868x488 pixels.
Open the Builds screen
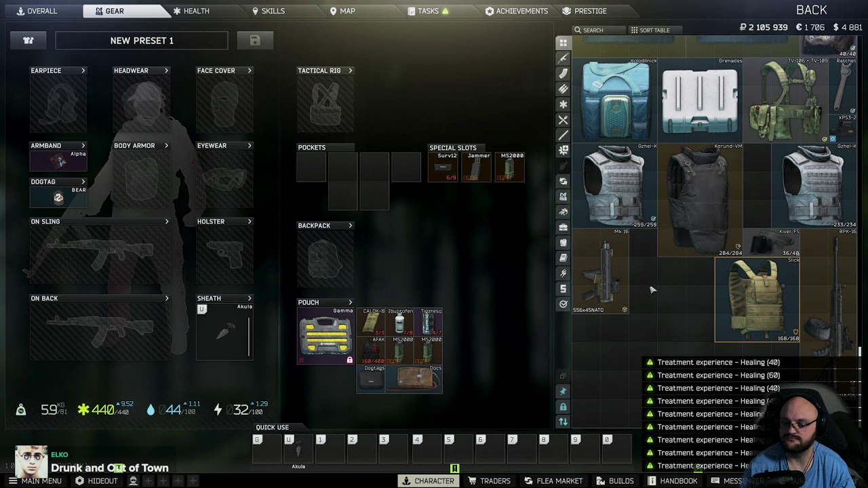pyautogui.click(x=614, y=481)
